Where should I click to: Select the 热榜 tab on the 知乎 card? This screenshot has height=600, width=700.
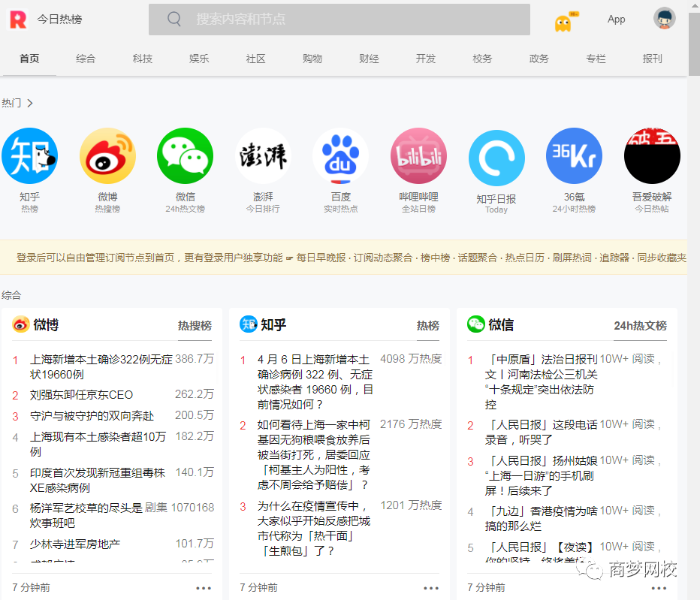click(427, 325)
